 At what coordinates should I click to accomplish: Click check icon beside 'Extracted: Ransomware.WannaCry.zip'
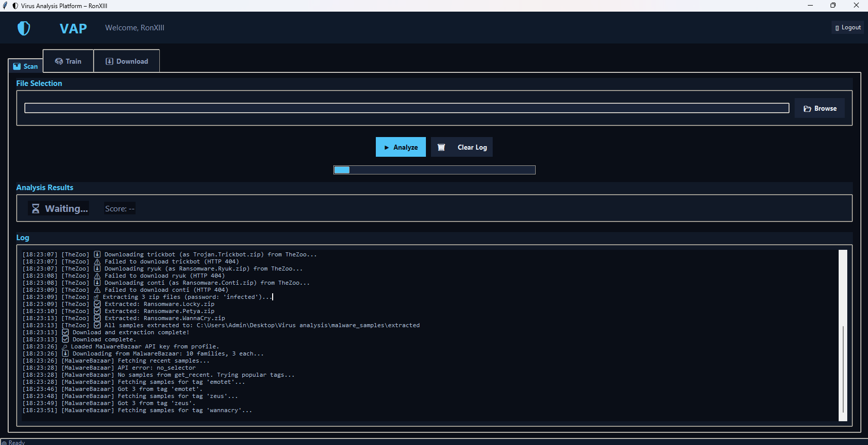(97, 318)
